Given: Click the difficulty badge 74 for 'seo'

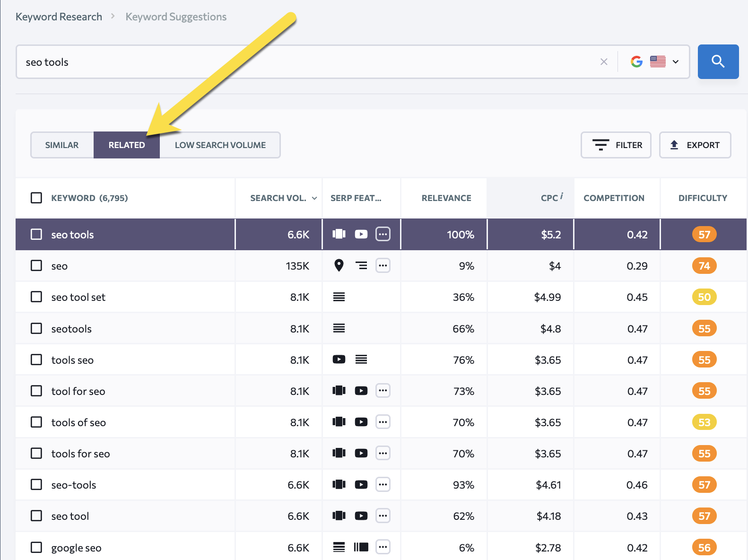Looking at the screenshot, I should click(x=704, y=266).
